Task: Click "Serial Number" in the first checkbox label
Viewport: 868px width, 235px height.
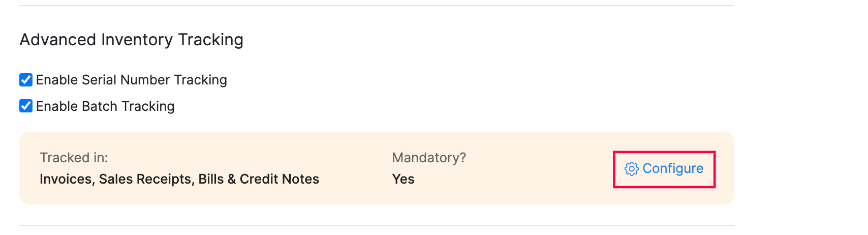Action: 126,80
